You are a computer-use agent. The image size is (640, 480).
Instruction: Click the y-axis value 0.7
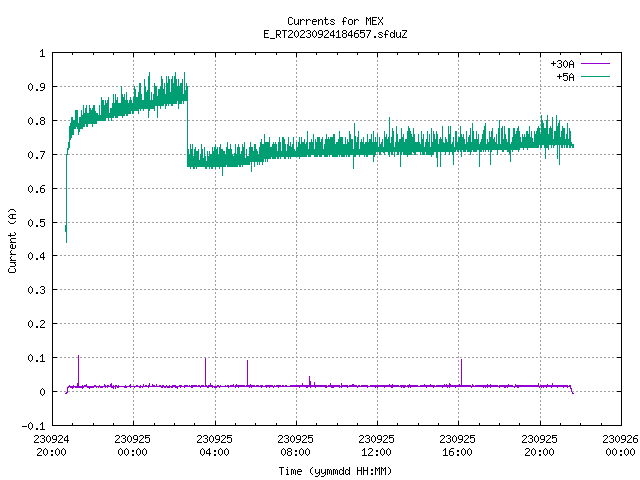(x=36, y=155)
